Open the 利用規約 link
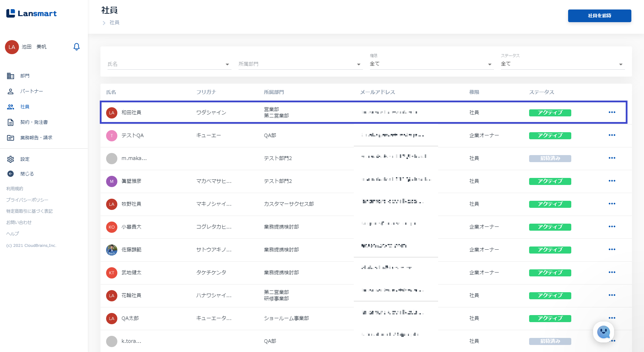644x352 pixels. (x=15, y=189)
